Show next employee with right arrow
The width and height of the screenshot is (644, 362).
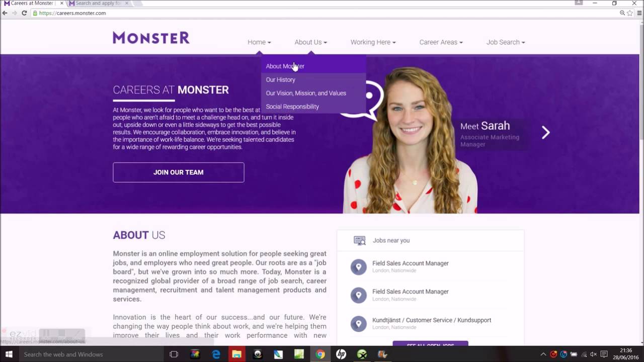(x=545, y=132)
